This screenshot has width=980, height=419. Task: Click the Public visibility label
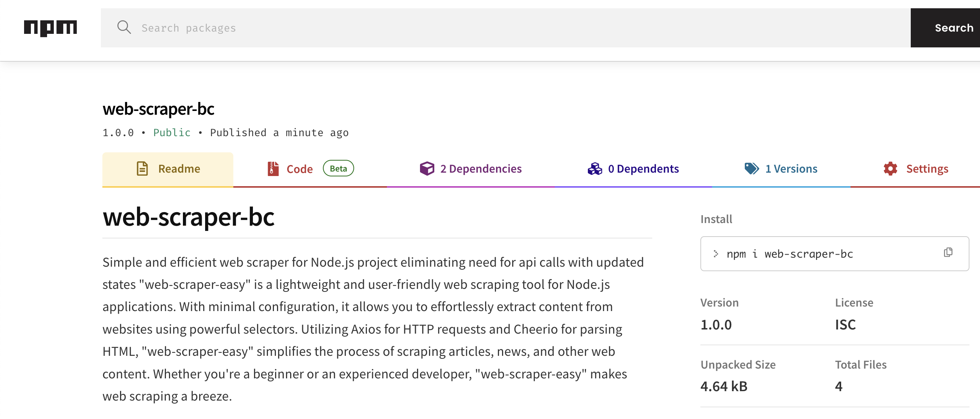pos(172,132)
